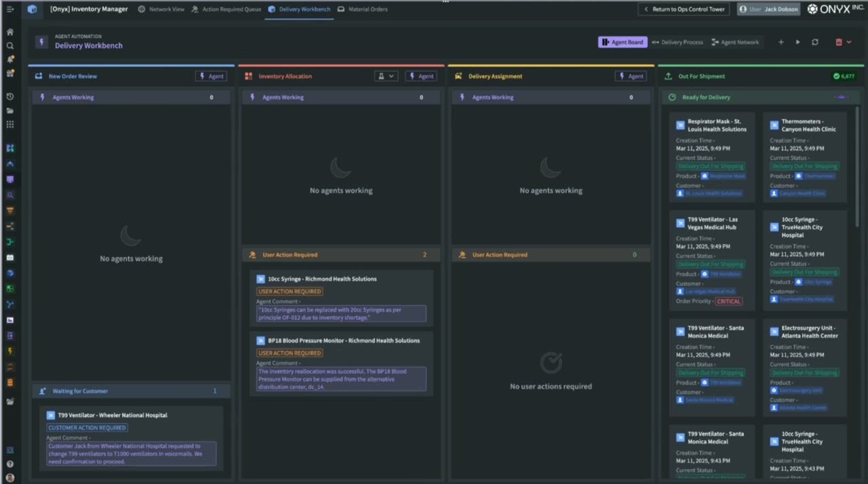Image resolution: width=868 pixels, height=484 pixels.
Task: Click the plus icon in workbench toolbar
Action: tap(781, 42)
